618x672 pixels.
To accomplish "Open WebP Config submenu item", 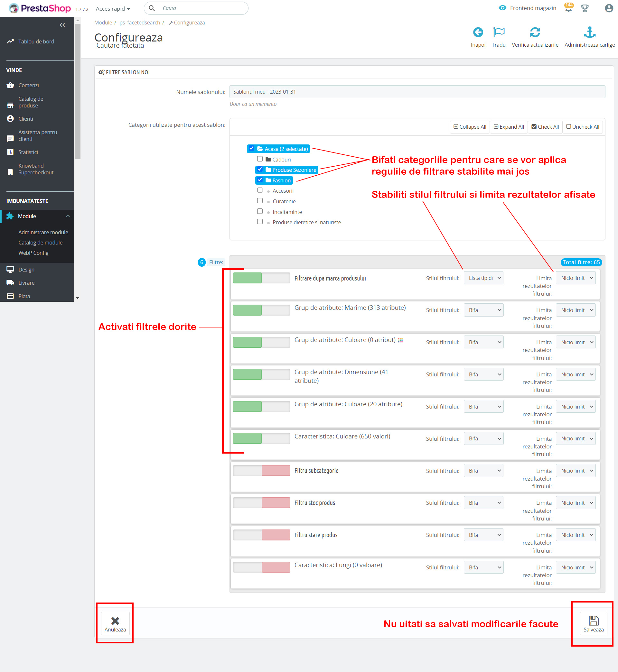I will click(33, 253).
